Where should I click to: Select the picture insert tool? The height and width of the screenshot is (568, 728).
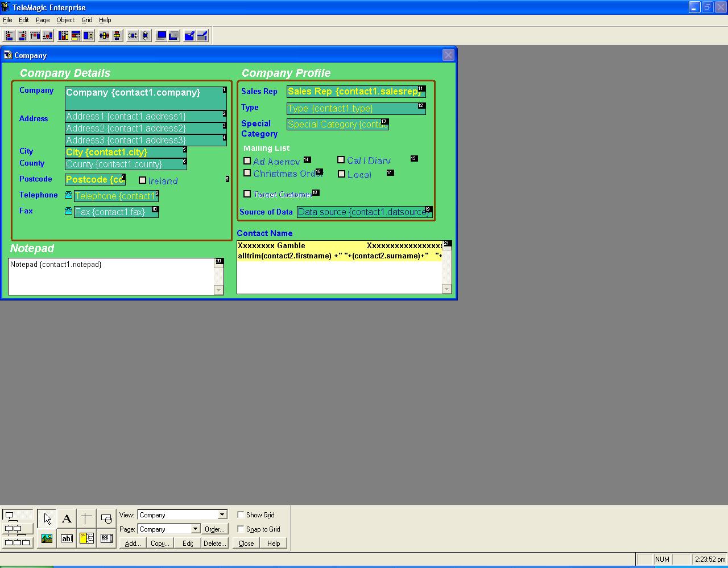pyautogui.click(x=47, y=538)
